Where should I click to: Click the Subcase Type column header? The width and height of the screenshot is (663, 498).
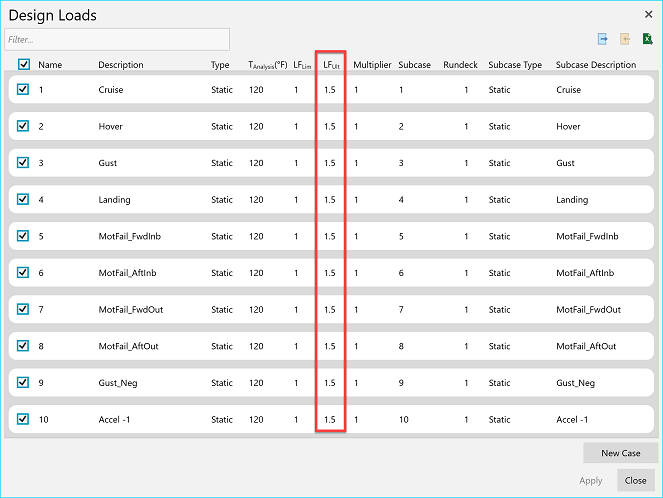(515, 65)
